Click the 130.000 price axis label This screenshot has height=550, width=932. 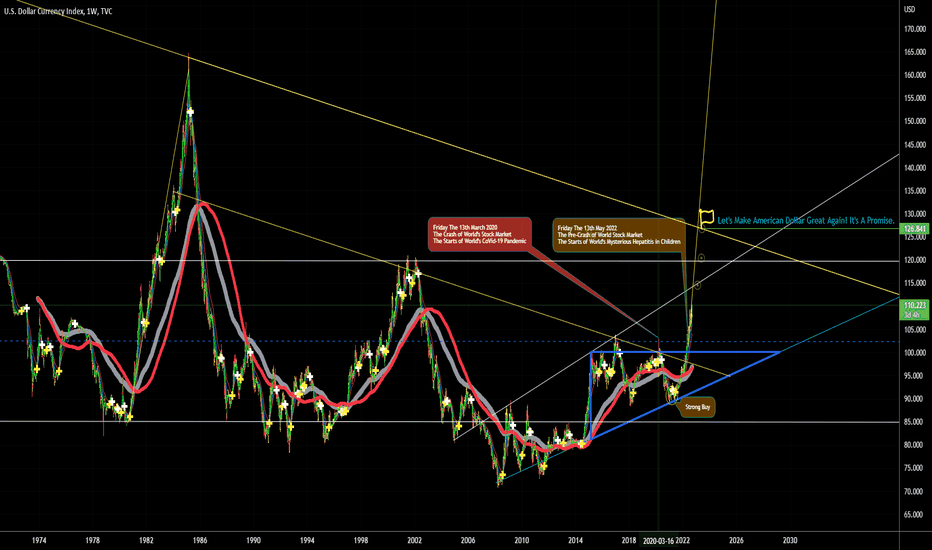tap(915, 214)
